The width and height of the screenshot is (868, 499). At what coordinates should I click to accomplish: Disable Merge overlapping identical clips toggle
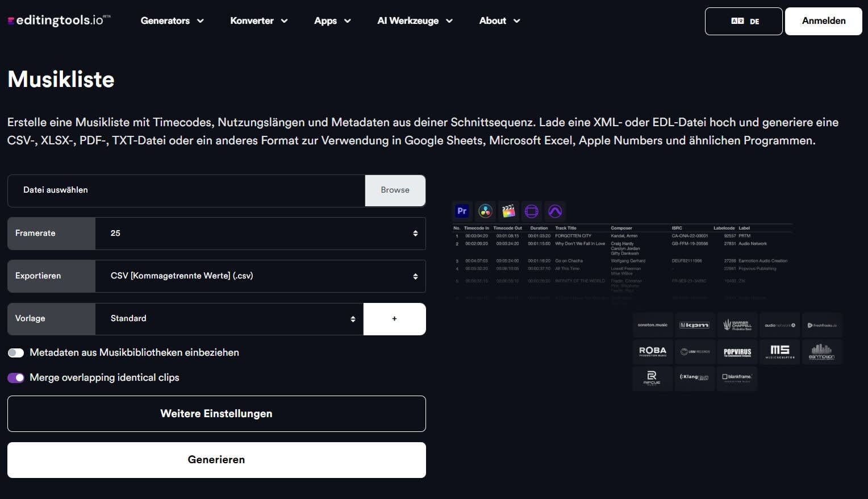pyautogui.click(x=16, y=378)
